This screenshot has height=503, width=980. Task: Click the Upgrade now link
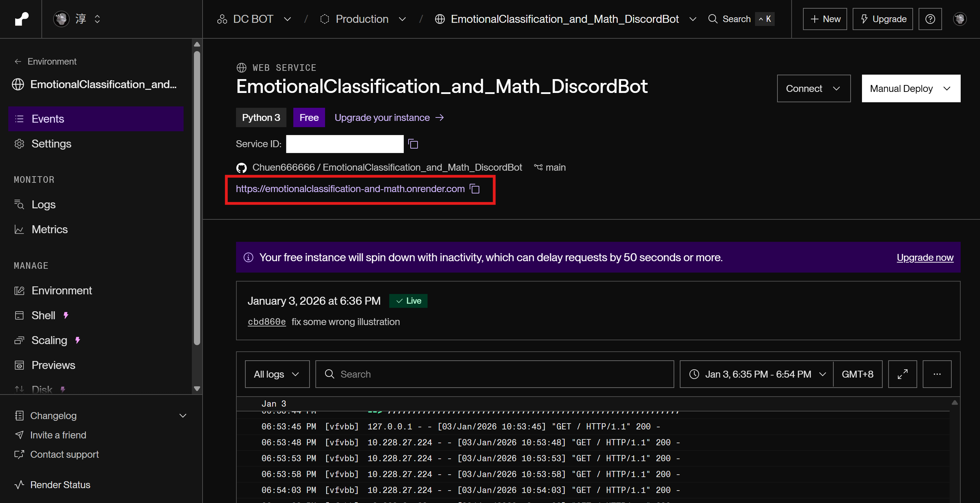click(x=924, y=257)
